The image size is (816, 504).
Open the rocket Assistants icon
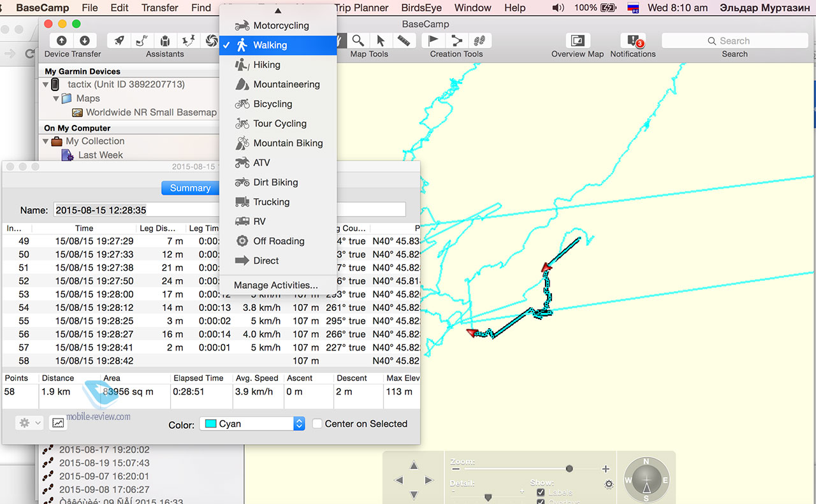(119, 40)
